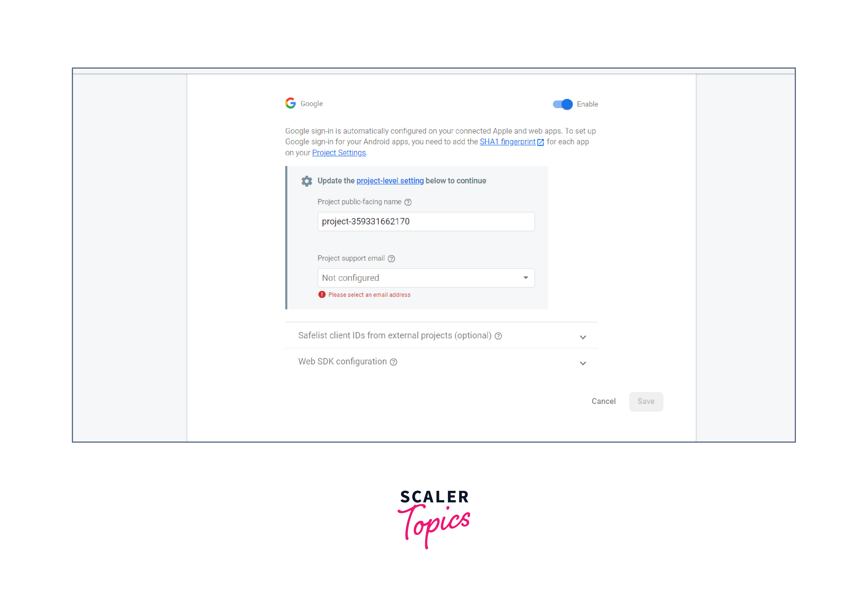Click the project name input field
This screenshot has width=868, height=598.
(424, 221)
